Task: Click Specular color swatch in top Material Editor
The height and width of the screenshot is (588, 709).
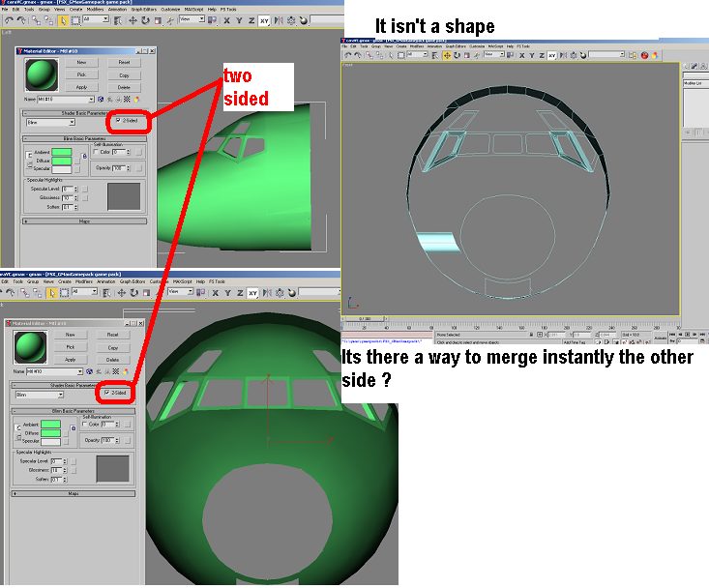Action: (62, 169)
